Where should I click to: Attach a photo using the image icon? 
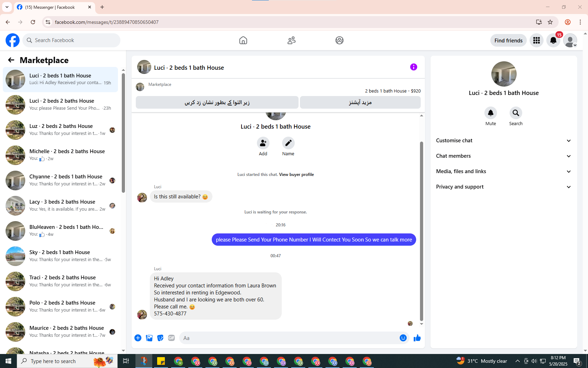[149, 338]
